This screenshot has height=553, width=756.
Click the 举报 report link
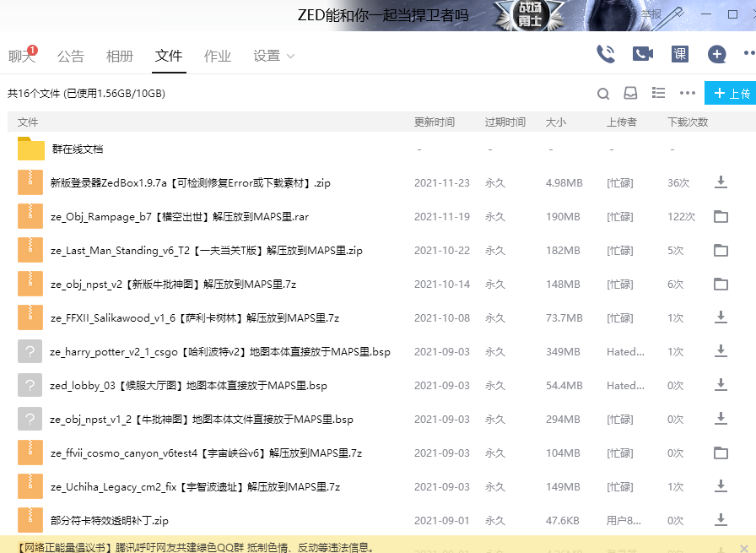pos(651,14)
